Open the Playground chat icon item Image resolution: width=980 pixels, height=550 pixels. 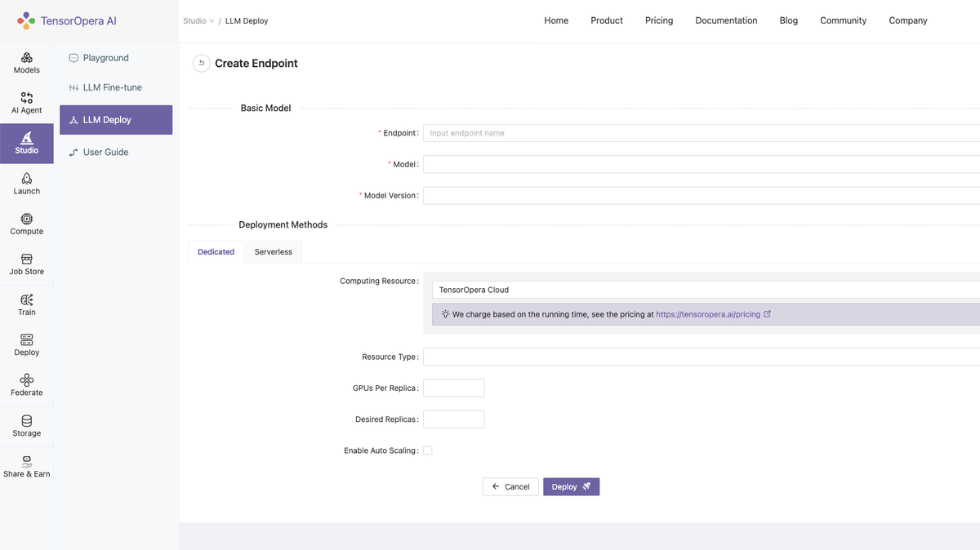[105, 57]
